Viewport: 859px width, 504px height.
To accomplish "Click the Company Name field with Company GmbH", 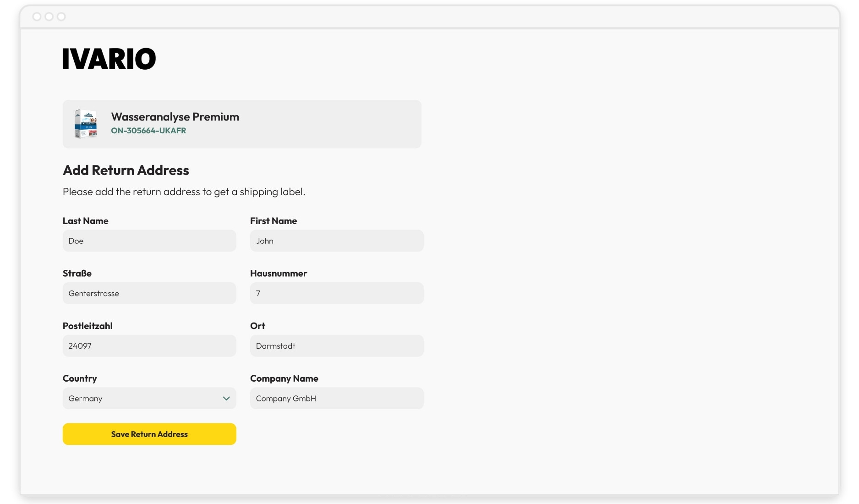I will click(337, 398).
